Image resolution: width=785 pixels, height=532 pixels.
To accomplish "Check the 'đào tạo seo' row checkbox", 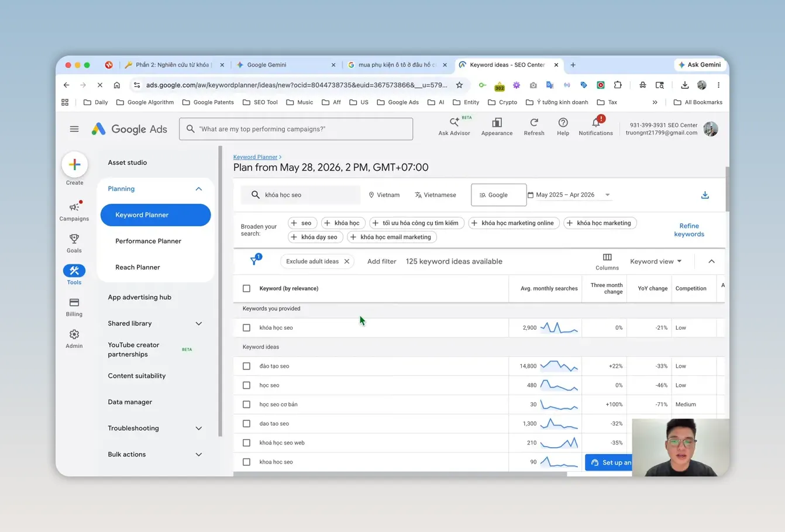I will tap(246, 366).
